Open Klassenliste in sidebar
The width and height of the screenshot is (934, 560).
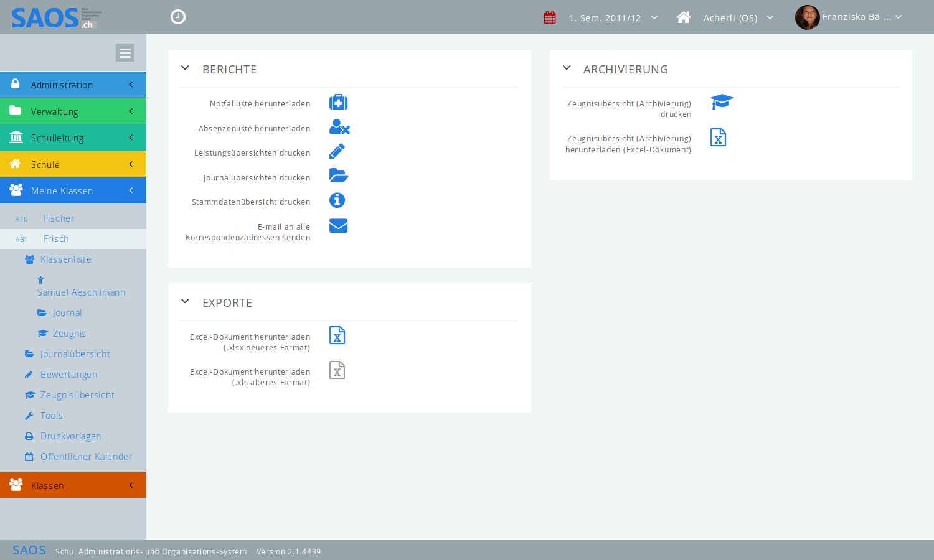(66, 259)
